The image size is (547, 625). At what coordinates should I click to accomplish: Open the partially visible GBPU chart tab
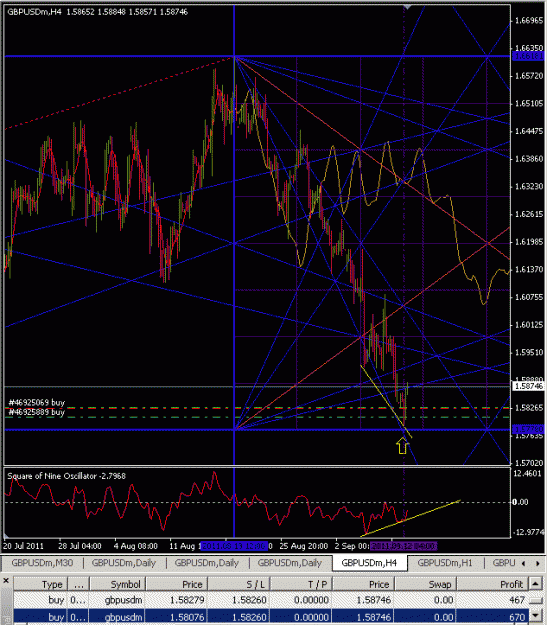coord(504,563)
